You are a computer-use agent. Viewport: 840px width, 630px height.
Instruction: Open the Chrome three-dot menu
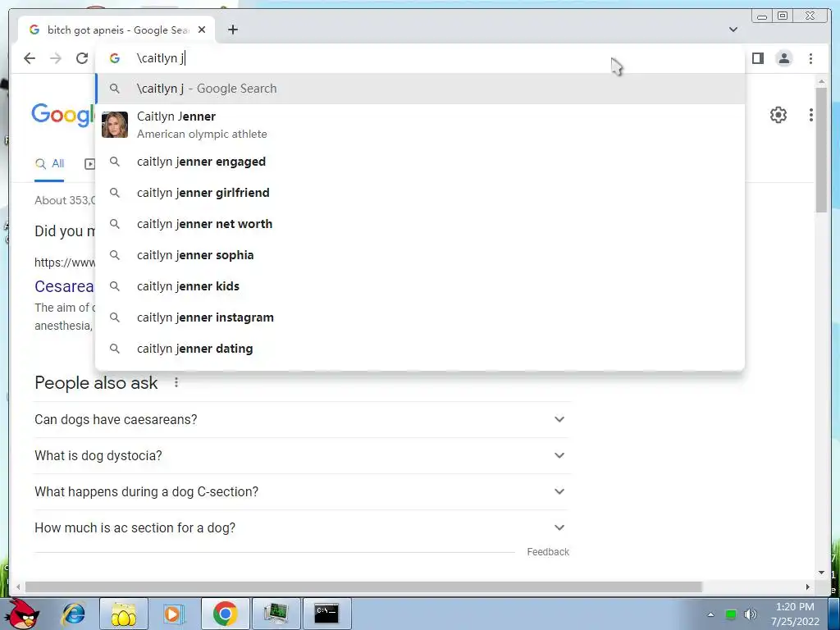click(810, 58)
